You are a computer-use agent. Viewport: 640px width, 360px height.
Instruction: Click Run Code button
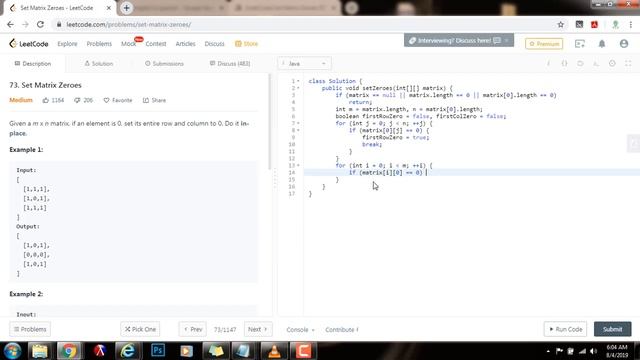click(565, 329)
